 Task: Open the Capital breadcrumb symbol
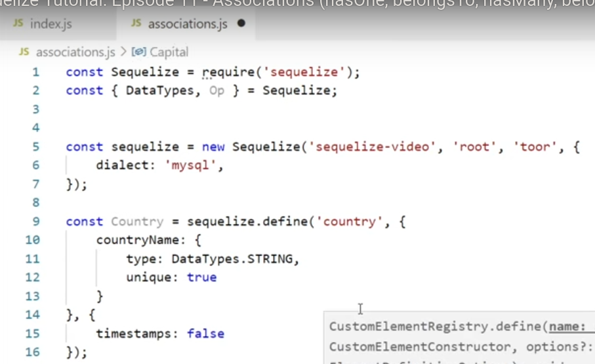click(169, 52)
